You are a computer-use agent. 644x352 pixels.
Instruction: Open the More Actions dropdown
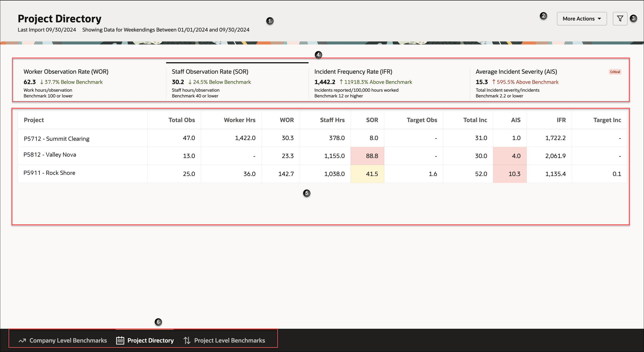click(581, 18)
